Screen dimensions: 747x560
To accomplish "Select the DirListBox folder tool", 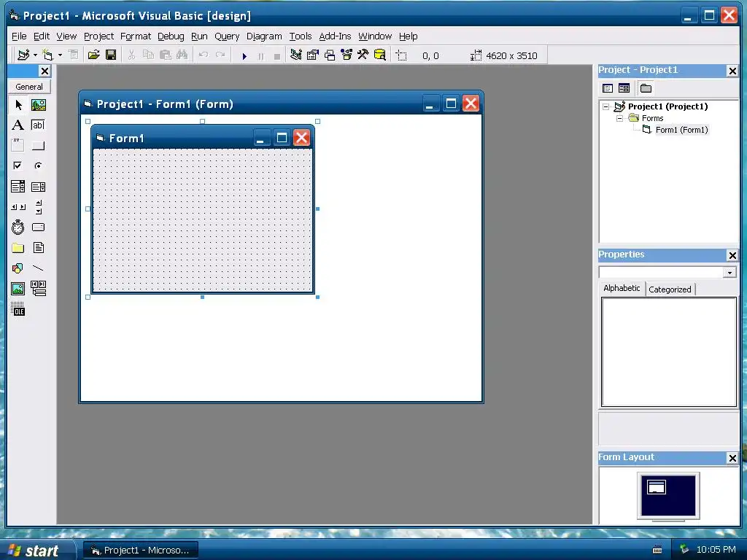I will point(18,248).
